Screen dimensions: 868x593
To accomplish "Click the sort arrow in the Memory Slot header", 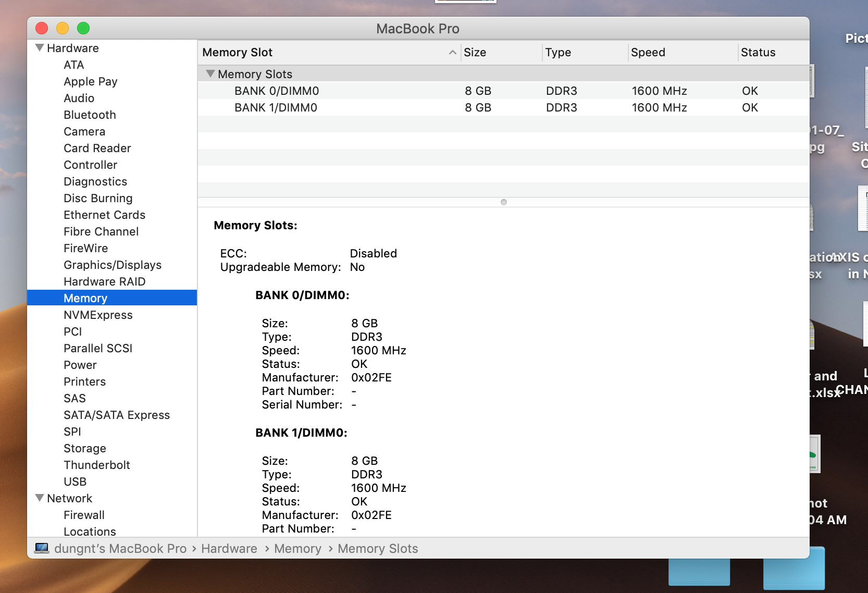I will click(452, 52).
